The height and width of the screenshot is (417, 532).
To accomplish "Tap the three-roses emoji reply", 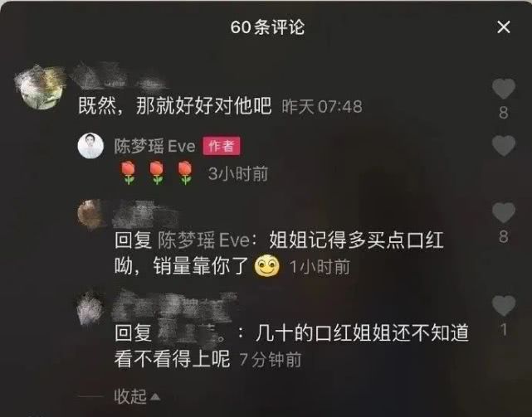I will pos(156,173).
